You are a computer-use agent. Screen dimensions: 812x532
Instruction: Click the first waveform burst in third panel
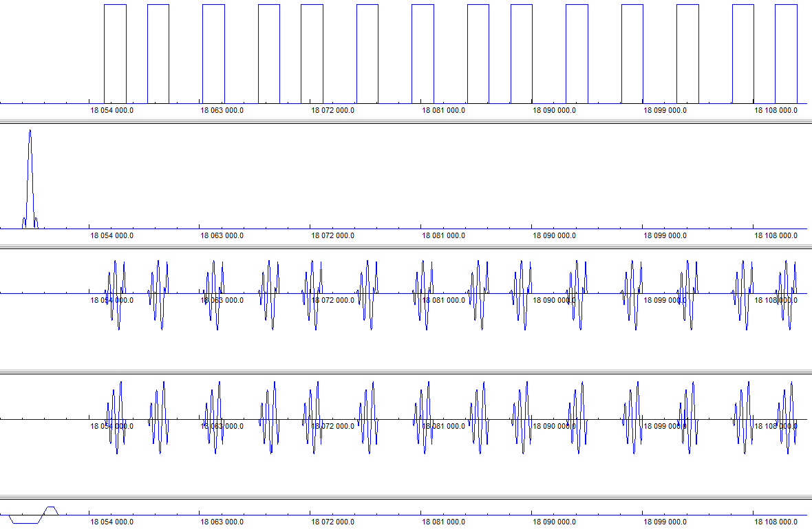point(115,294)
